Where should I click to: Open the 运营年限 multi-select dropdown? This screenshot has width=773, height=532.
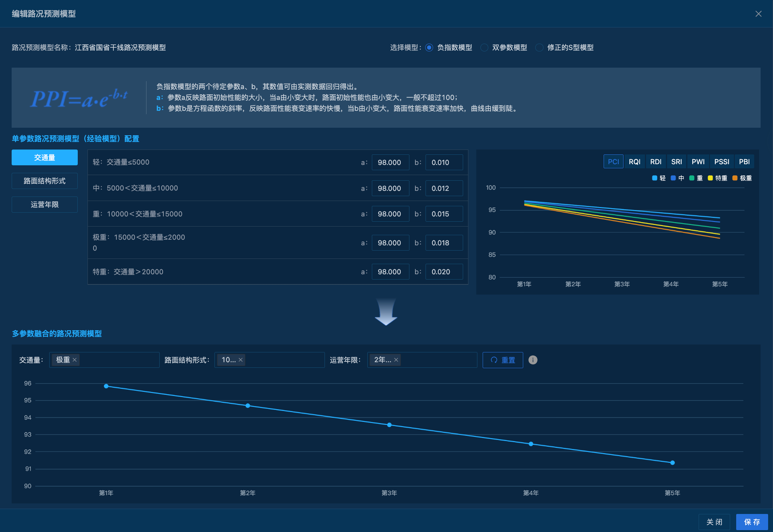tap(422, 360)
